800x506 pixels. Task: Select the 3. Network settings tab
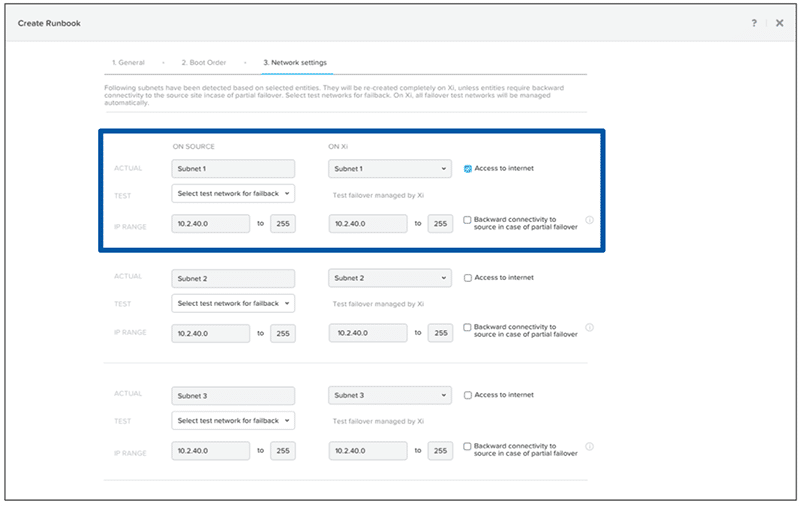295,63
